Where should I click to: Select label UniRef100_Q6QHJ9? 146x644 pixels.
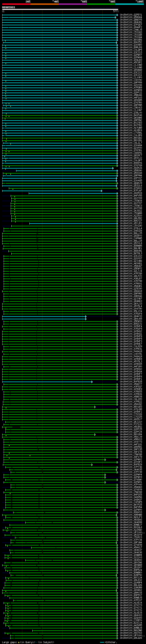pos(131,183)
